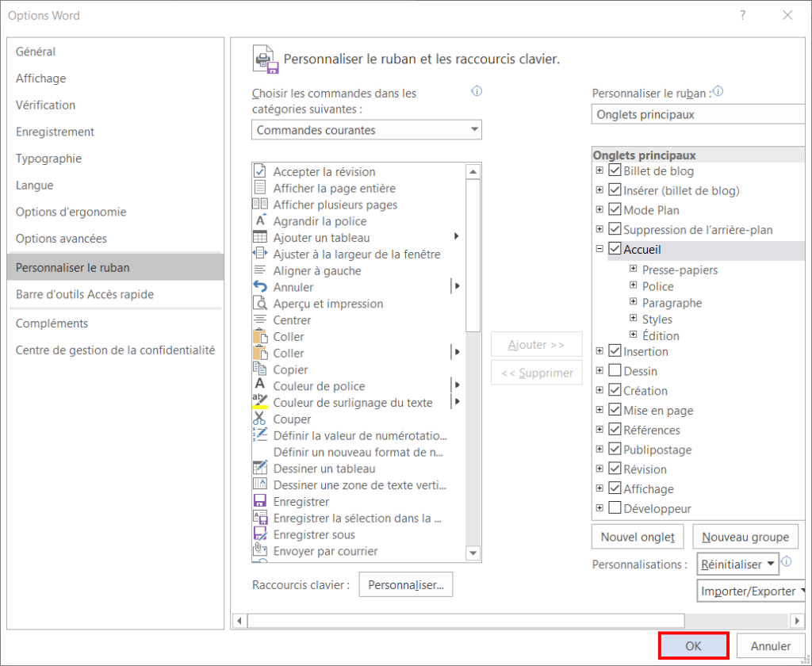812x666 pixels.
Task: Uncheck the Mode Plan checkbox
Action: click(x=615, y=209)
